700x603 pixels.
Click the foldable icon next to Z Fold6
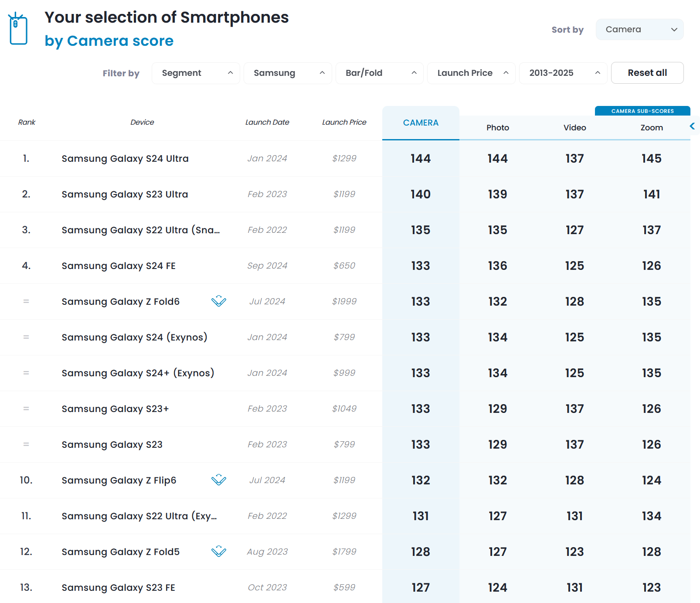tap(219, 301)
